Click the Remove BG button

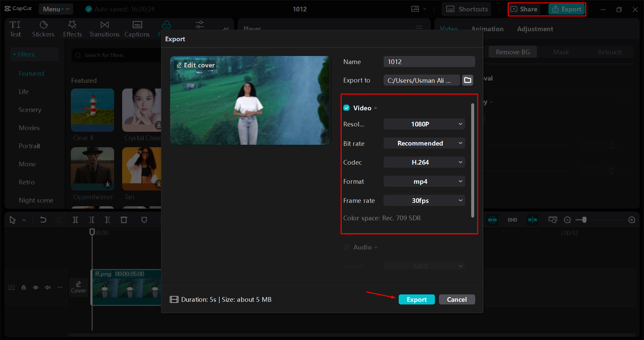tap(513, 52)
